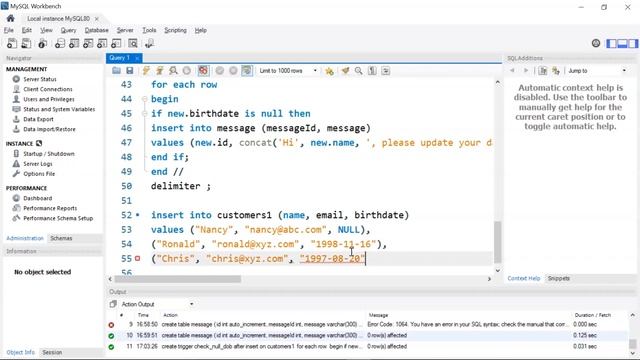Reconnect to DBMS toolbar icon
The image size is (640, 360).
pos(149,43)
